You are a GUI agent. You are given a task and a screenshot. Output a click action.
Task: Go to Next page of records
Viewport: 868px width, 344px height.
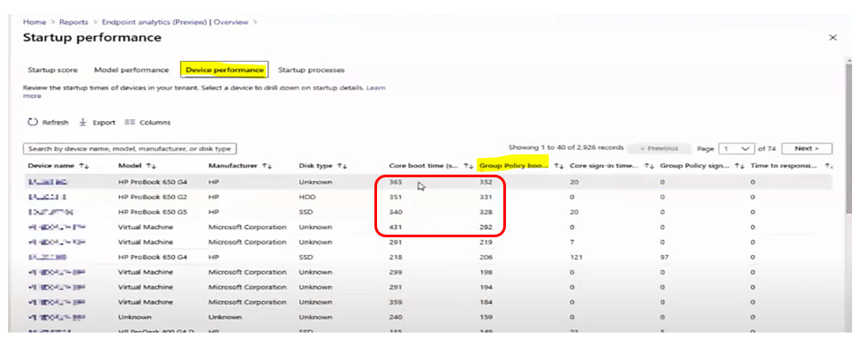click(x=806, y=149)
